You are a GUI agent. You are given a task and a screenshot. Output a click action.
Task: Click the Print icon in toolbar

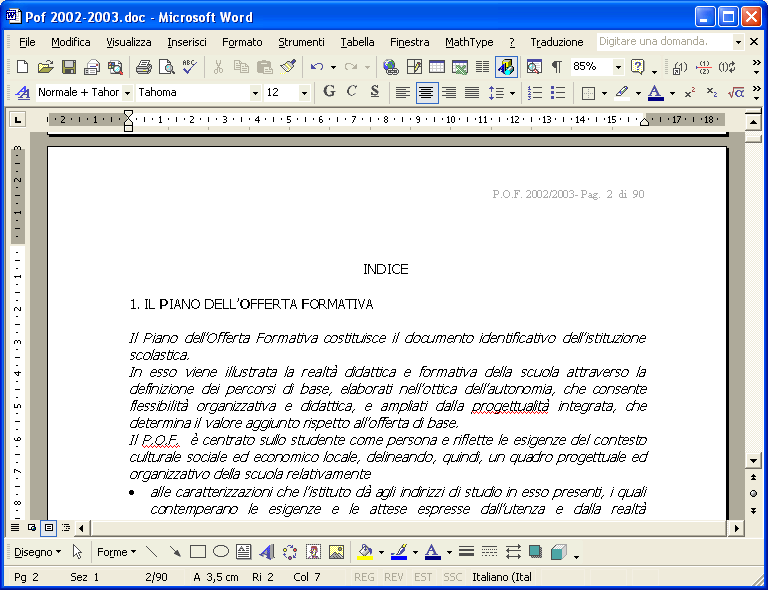pos(143,67)
